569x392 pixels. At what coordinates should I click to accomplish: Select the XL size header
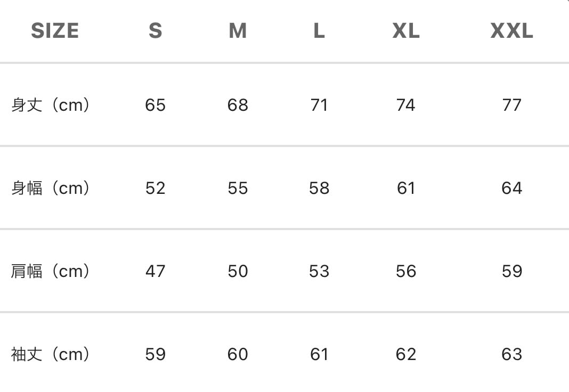(x=406, y=30)
